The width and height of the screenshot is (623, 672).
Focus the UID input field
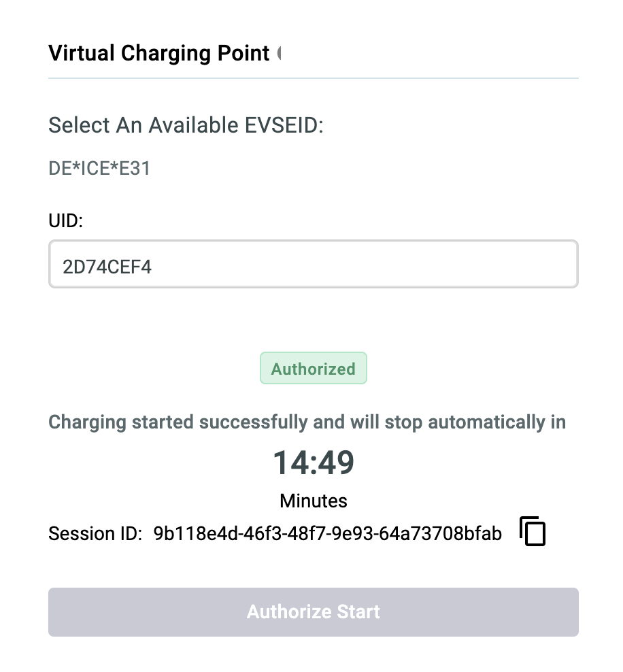tap(314, 264)
